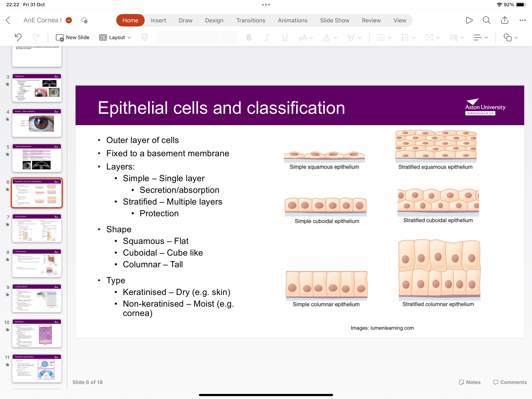Image resolution: width=532 pixels, height=399 pixels.
Task: Apply bold formatting to text
Action: (x=249, y=37)
